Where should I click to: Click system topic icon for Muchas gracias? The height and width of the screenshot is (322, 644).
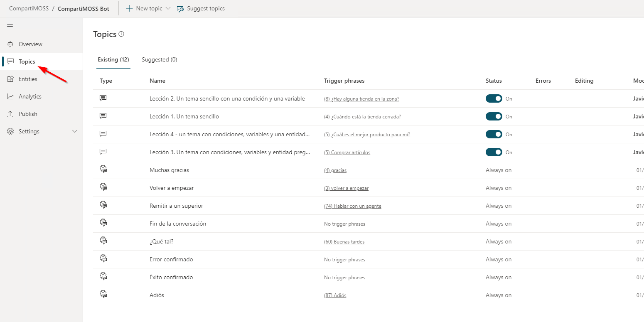[x=103, y=170]
